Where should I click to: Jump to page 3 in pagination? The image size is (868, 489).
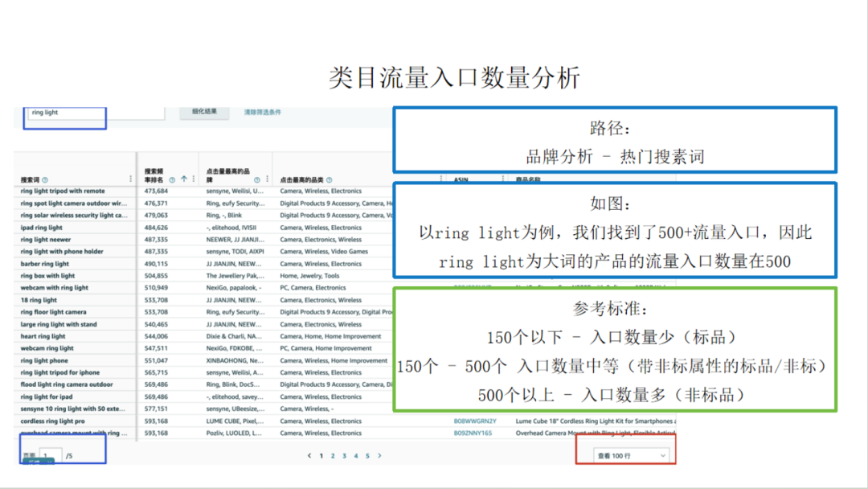click(344, 456)
